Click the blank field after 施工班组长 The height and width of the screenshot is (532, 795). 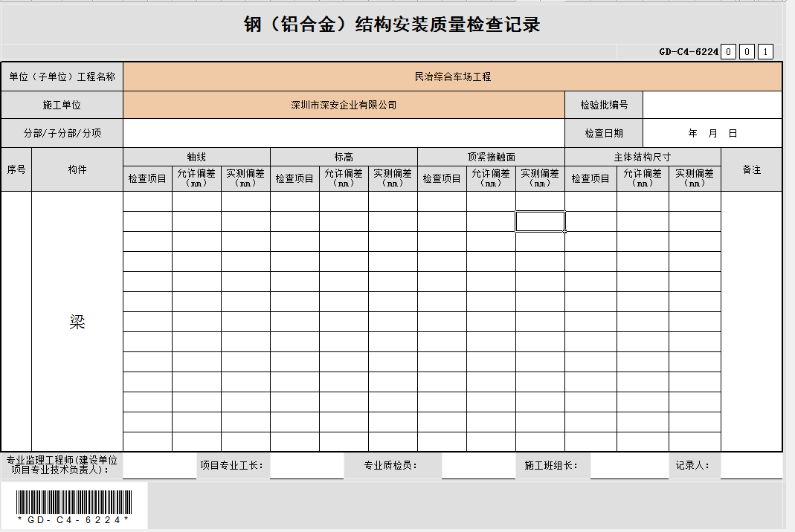click(629, 466)
